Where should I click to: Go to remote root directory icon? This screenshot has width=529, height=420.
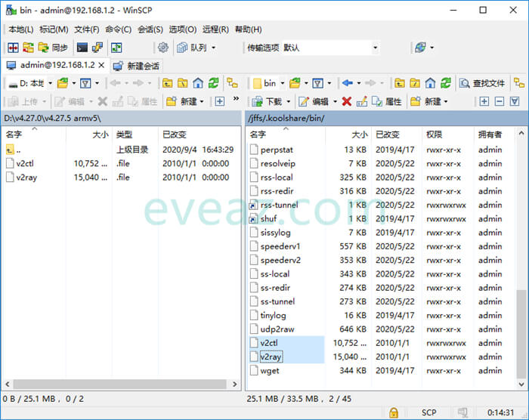(415, 83)
